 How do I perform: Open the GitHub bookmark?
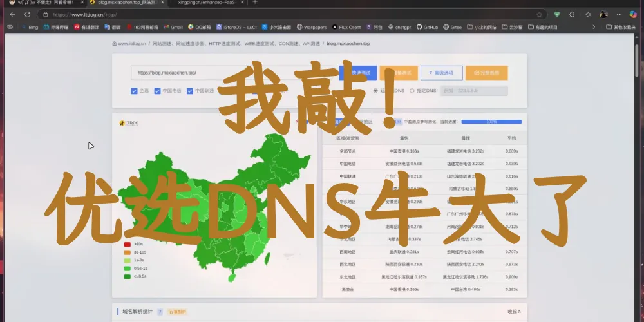pyautogui.click(x=427, y=28)
